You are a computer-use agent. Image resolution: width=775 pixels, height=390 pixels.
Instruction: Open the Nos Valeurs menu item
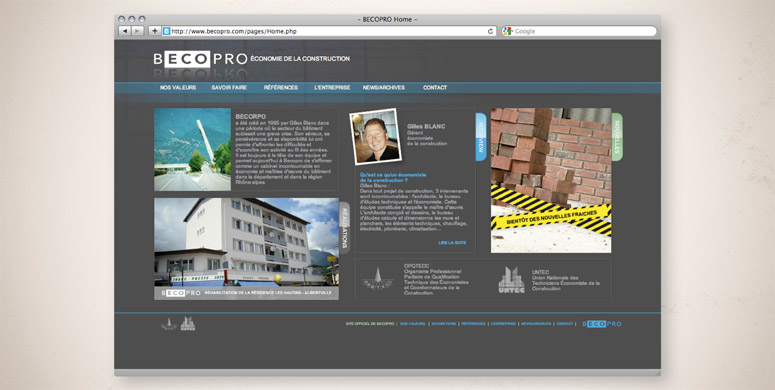click(x=178, y=87)
